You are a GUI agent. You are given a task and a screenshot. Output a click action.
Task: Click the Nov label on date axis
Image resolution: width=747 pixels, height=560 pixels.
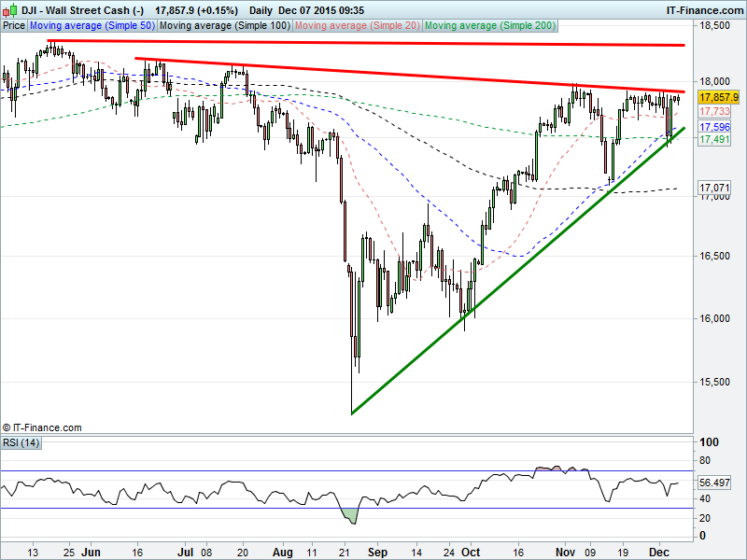point(568,552)
